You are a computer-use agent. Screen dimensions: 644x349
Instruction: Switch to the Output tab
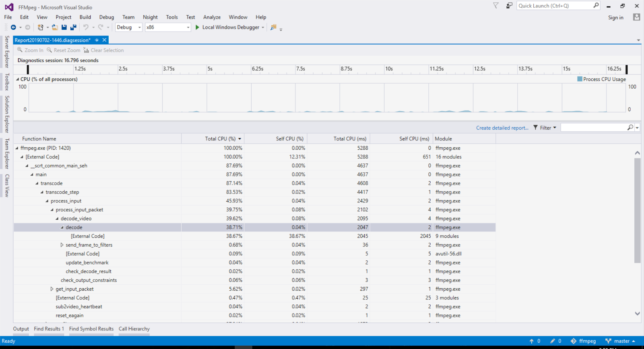pyautogui.click(x=21, y=329)
